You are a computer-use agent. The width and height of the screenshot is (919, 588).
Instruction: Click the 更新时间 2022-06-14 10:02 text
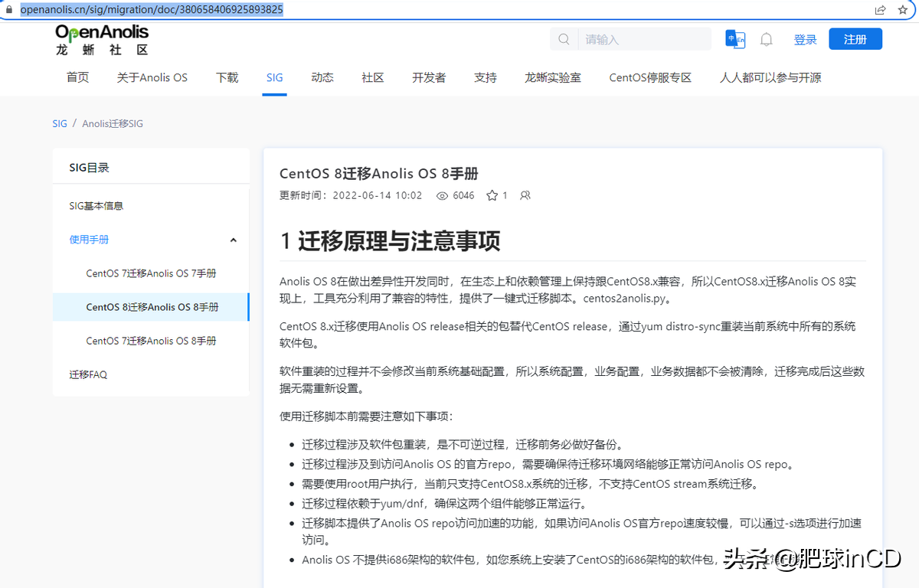click(351, 195)
